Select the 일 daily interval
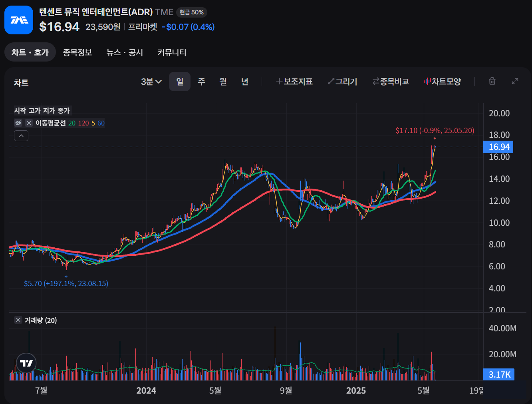The height and width of the screenshot is (404, 532). [180, 82]
